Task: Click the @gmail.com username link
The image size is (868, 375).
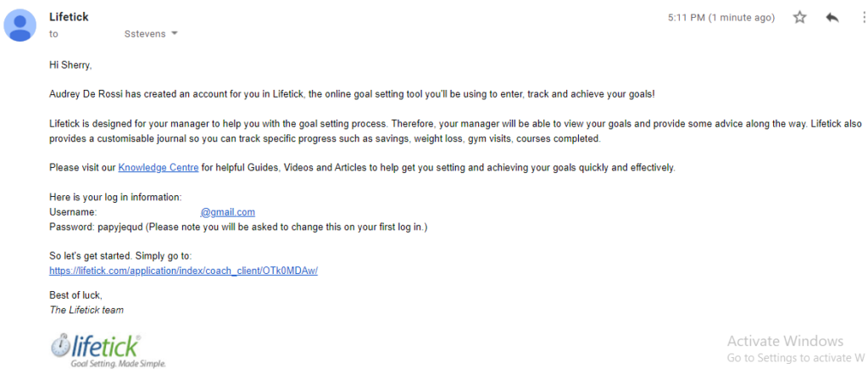Action: click(x=227, y=212)
